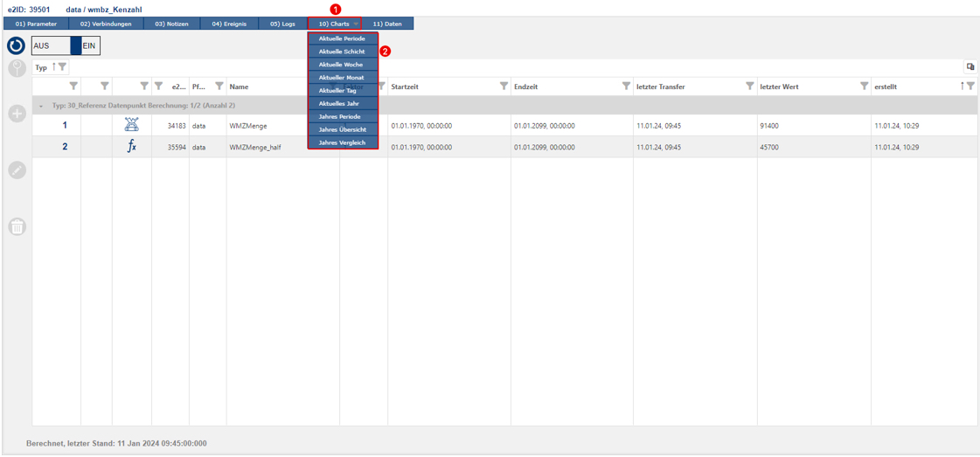Screen dimensions: 980x457
Task: Open the filter of the Startzeit column
Action: click(504, 87)
